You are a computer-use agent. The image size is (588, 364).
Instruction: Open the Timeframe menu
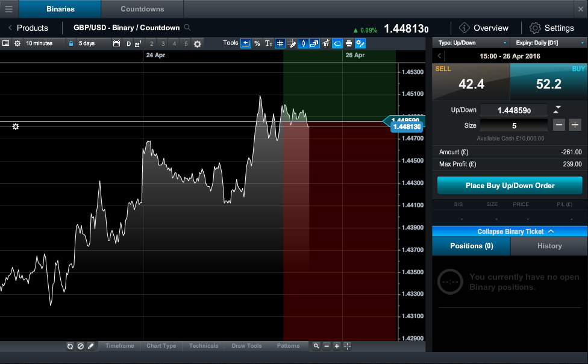[119, 346]
